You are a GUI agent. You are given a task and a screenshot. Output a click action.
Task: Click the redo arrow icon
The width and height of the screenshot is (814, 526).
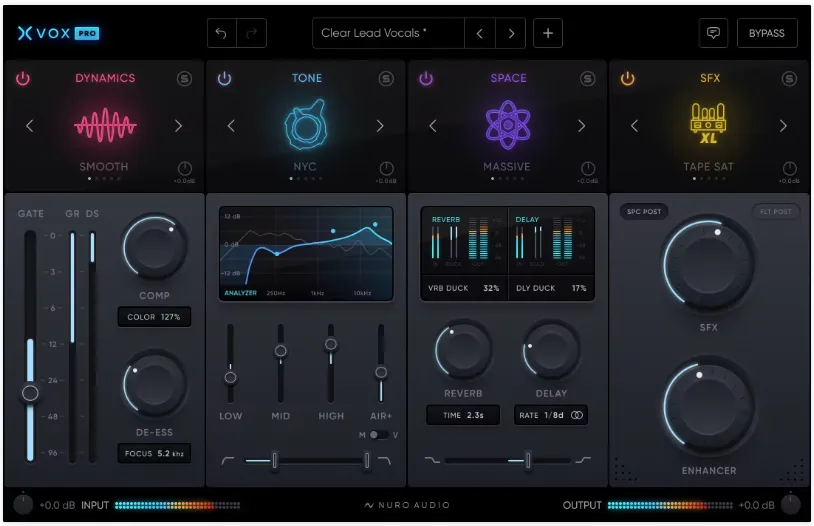pyautogui.click(x=252, y=33)
